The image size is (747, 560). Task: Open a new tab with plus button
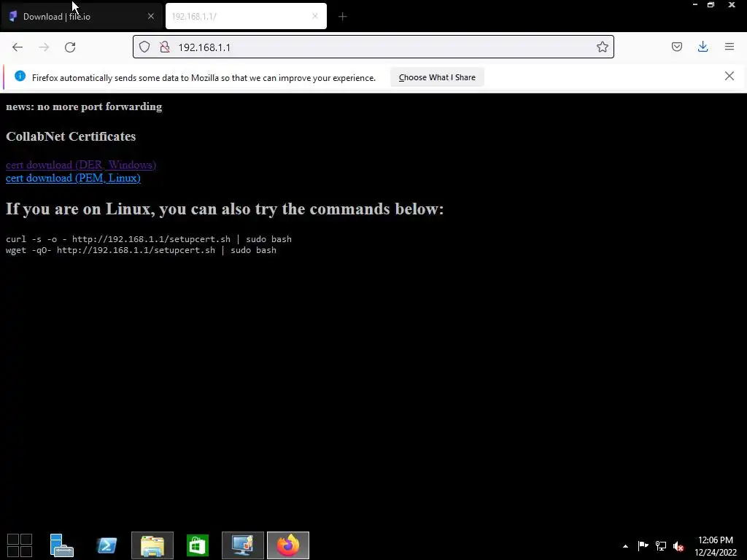point(343,17)
